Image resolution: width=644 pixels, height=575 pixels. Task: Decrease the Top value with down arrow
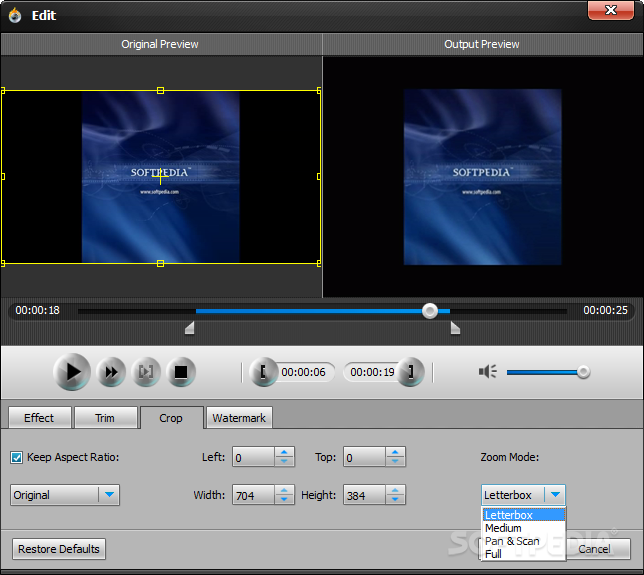pyautogui.click(x=395, y=462)
